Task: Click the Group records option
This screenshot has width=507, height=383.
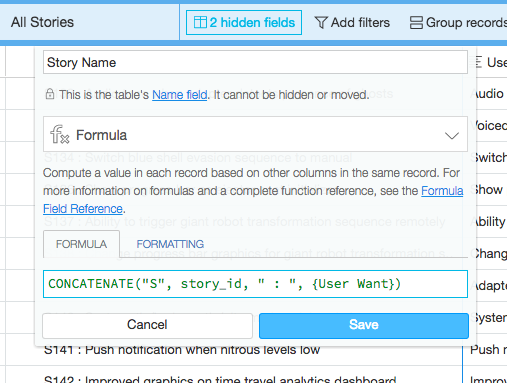Action: (458, 23)
